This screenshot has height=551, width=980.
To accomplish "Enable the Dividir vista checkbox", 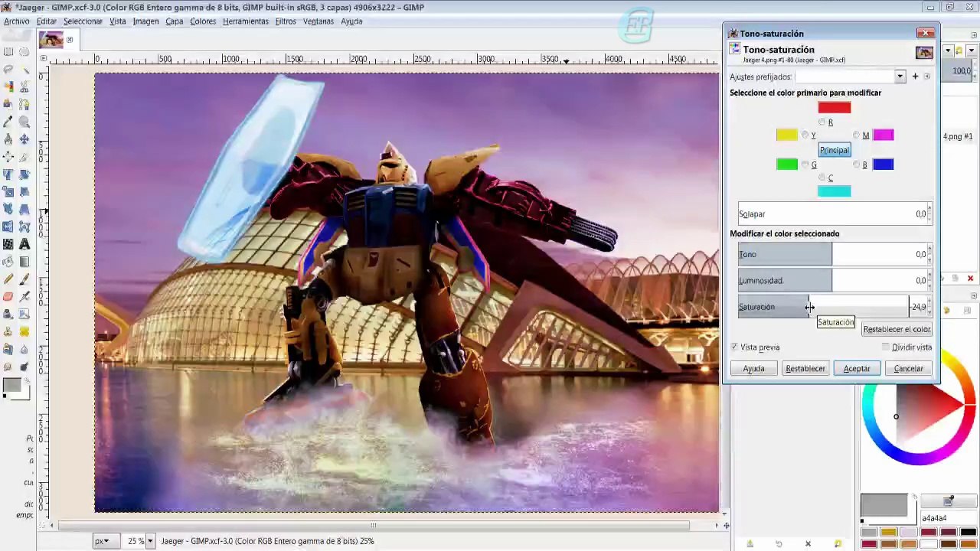I will [x=886, y=347].
